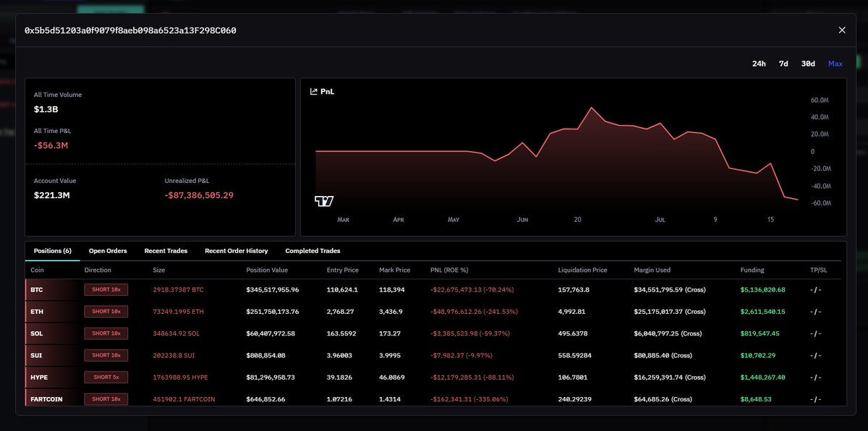Image resolution: width=868 pixels, height=431 pixels.
Task: Click the FARTCOIN entry price 1.07216
Action: pos(339,399)
